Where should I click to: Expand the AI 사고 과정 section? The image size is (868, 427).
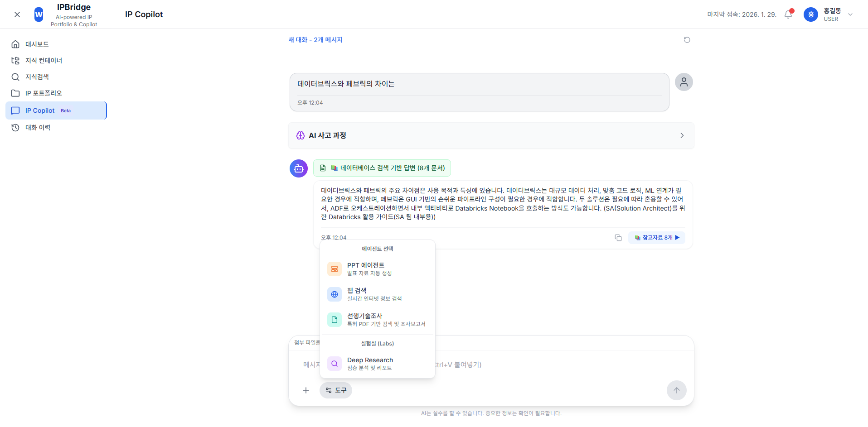[491, 135]
